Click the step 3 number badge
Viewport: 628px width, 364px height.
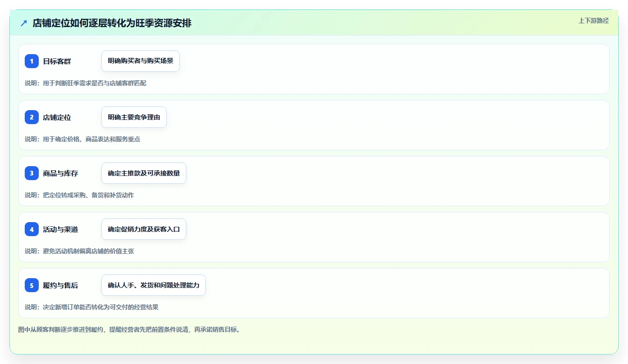coord(32,173)
